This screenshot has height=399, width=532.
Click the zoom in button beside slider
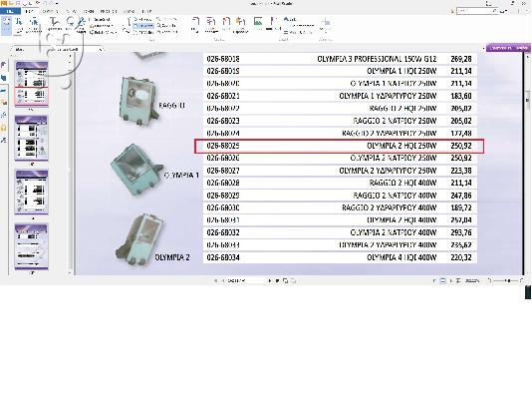coord(521,281)
